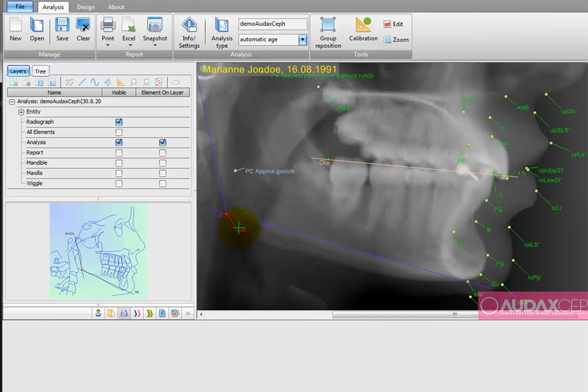588x392 pixels.
Task: Select the Wiggle layer row name
Action: tap(34, 183)
